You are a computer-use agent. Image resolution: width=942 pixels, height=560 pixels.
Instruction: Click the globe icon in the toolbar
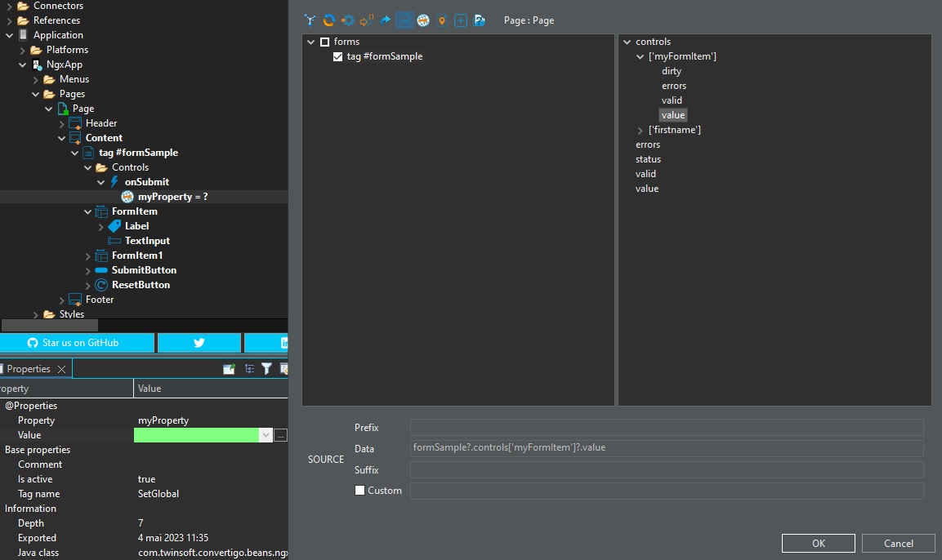(x=422, y=20)
